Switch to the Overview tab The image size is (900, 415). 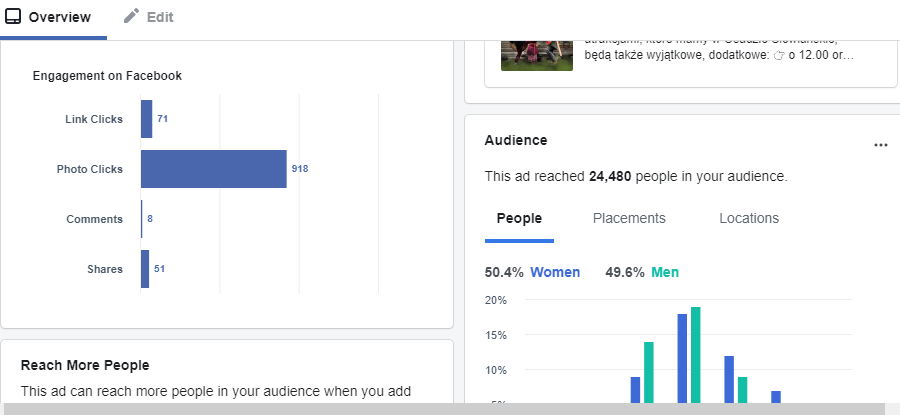pos(59,18)
